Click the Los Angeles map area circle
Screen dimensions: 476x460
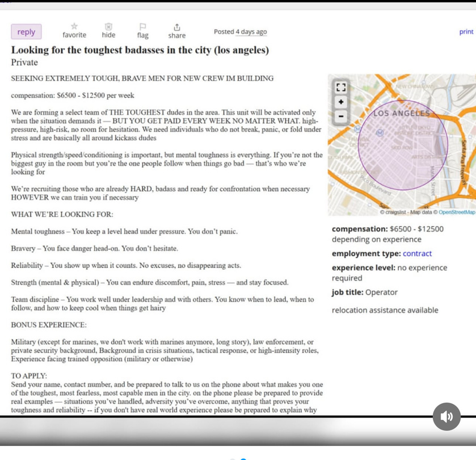403,145
